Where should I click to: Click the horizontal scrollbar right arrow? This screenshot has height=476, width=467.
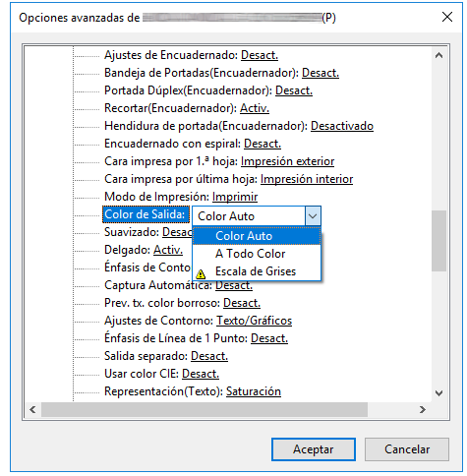tap(423, 409)
